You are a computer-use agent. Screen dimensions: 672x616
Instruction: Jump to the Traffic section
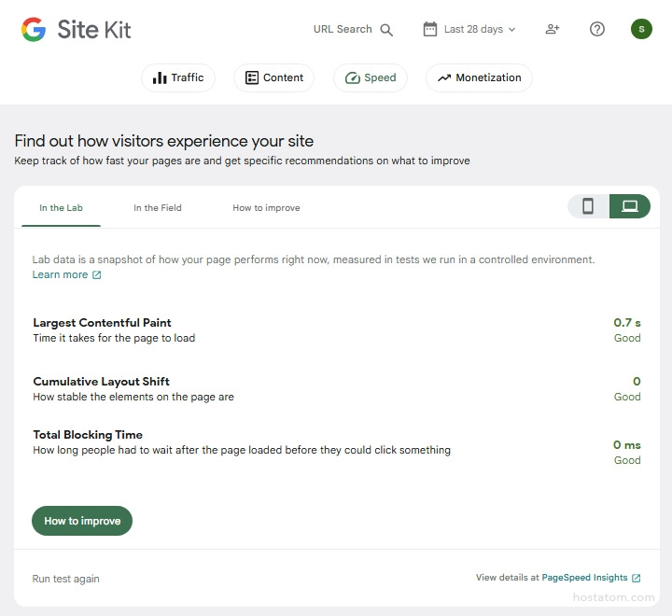point(178,77)
